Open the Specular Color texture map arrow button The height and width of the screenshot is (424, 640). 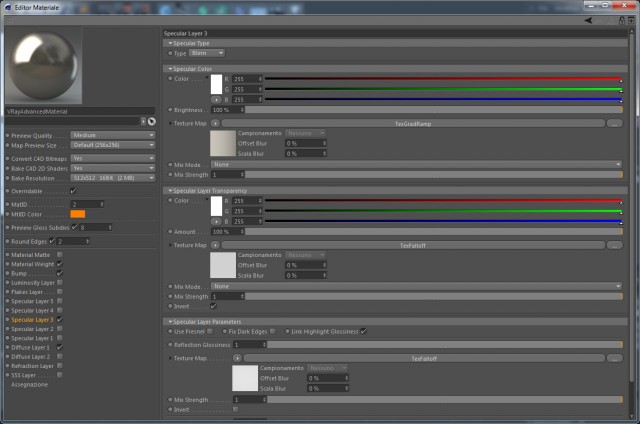tap(215, 123)
